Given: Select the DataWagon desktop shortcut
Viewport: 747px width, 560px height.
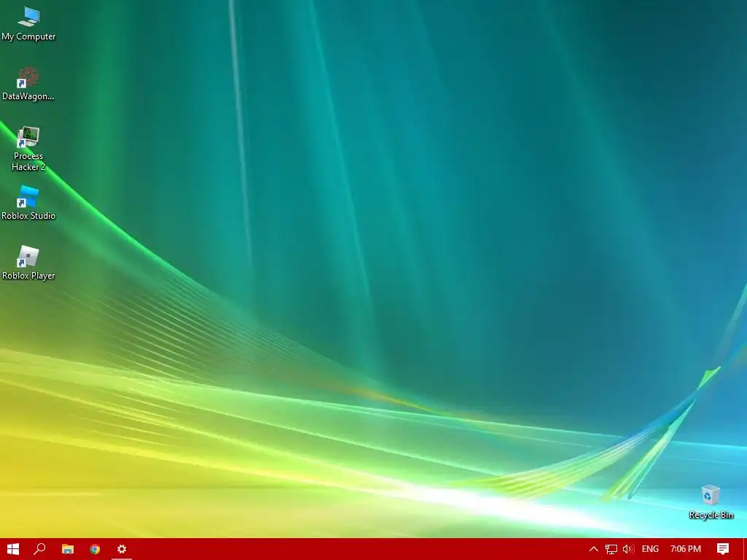Looking at the screenshot, I should pos(28,84).
